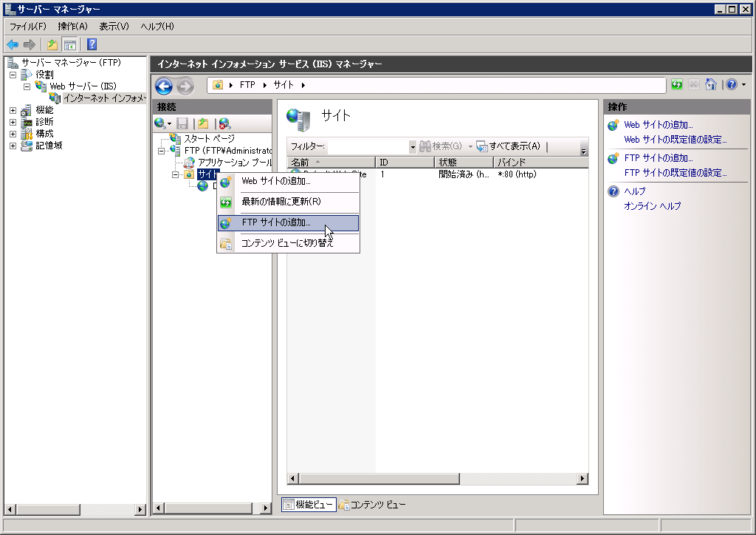Click 'FTP サイトの追加...' link in 操作 pane
Image resolution: width=756 pixels, height=535 pixels.
[658, 158]
